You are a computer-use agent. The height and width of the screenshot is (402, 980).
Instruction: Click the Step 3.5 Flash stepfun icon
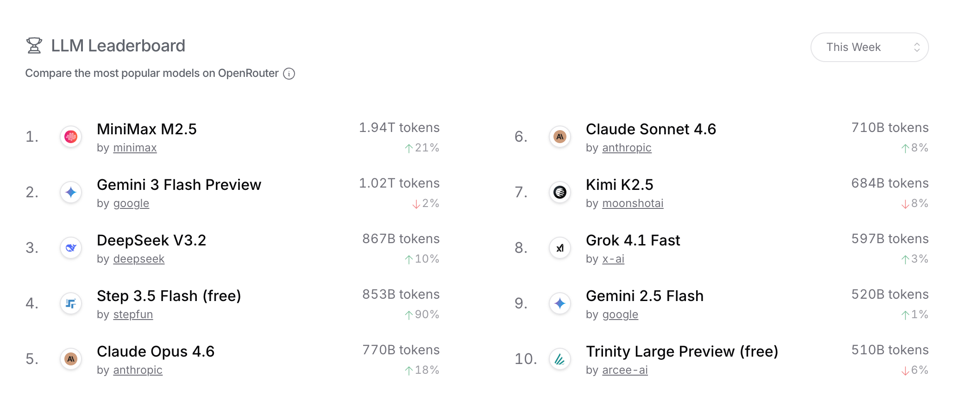pyautogui.click(x=71, y=303)
